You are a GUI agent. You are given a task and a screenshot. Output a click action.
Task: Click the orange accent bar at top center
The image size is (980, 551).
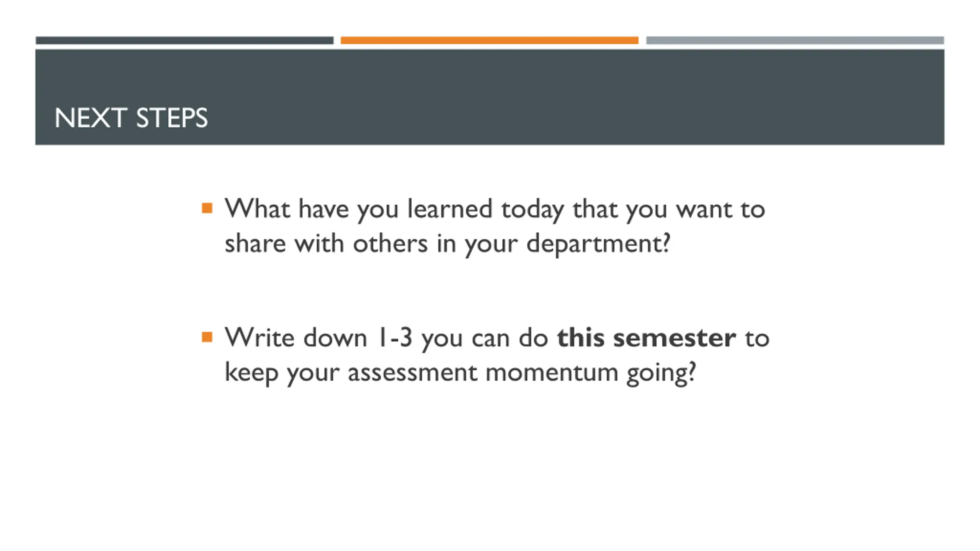(x=489, y=40)
